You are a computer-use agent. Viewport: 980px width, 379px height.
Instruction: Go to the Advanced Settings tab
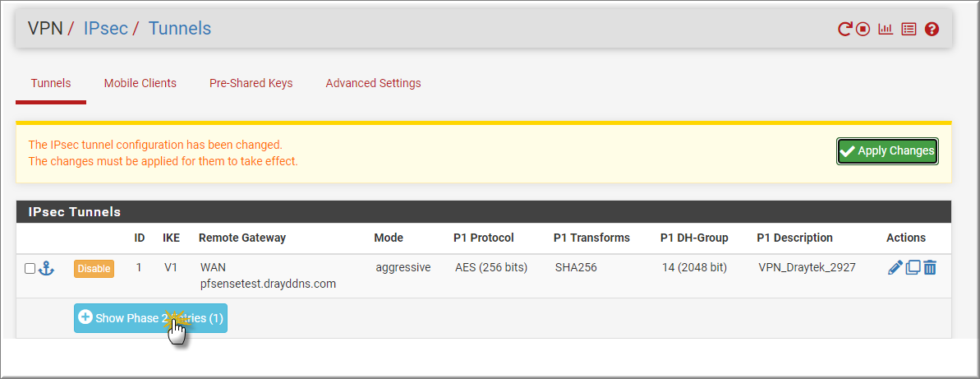click(x=373, y=83)
